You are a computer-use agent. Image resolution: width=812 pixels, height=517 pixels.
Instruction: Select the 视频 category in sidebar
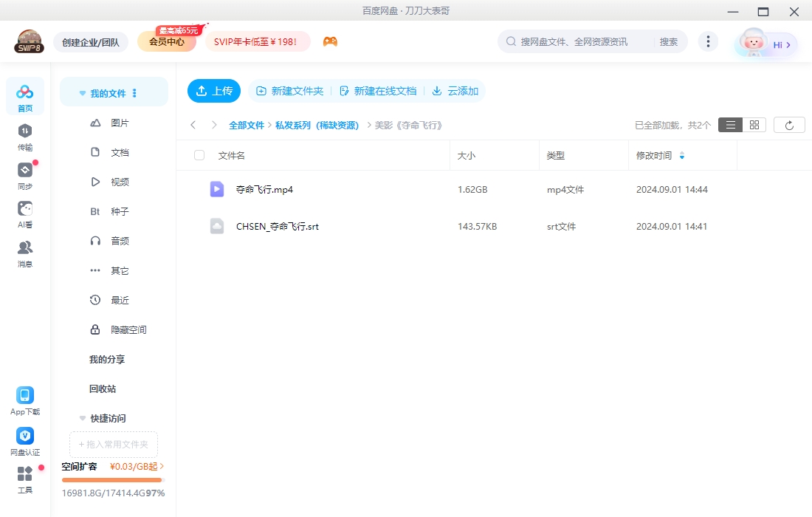(120, 182)
